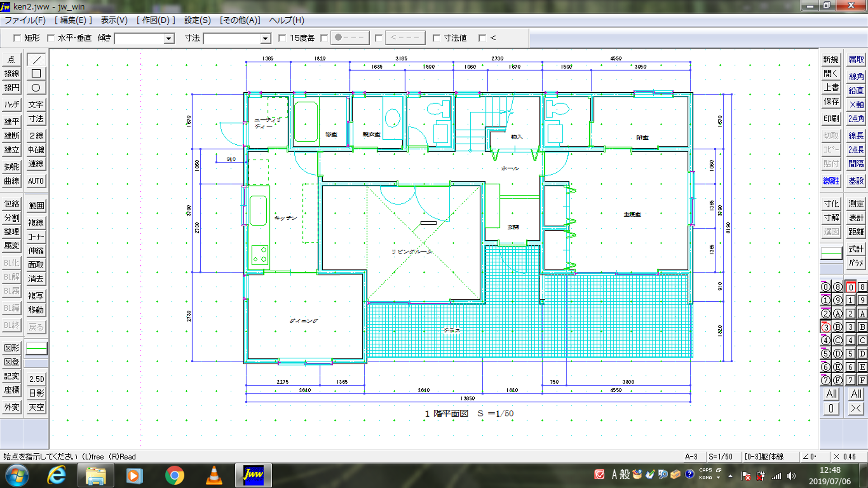
Task: Open Chrome from the taskbar
Action: (175, 475)
